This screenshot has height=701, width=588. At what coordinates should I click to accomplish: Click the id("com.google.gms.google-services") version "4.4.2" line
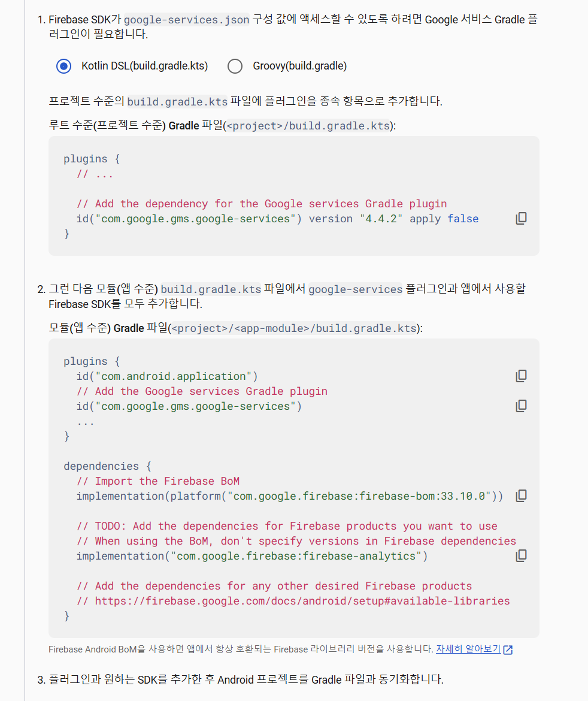coord(277,219)
